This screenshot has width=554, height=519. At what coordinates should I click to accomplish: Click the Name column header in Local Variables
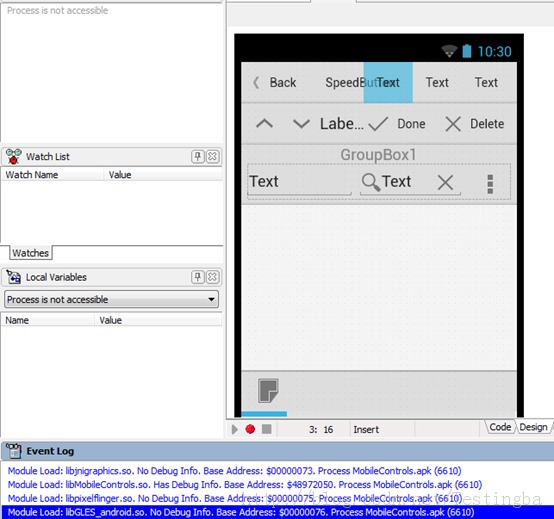pos(48,320)
